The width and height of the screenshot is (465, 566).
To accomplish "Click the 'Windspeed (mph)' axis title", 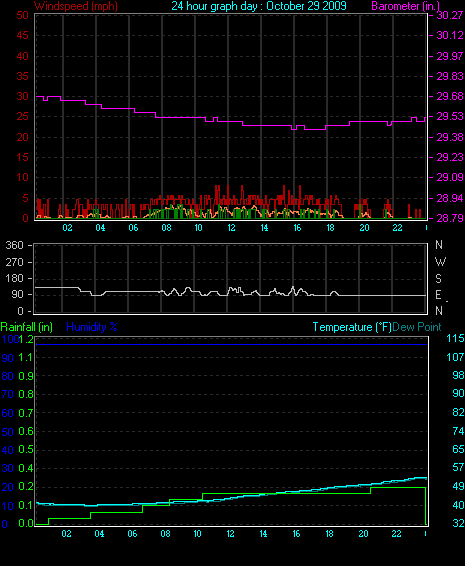I will click(x=75, y=6).
